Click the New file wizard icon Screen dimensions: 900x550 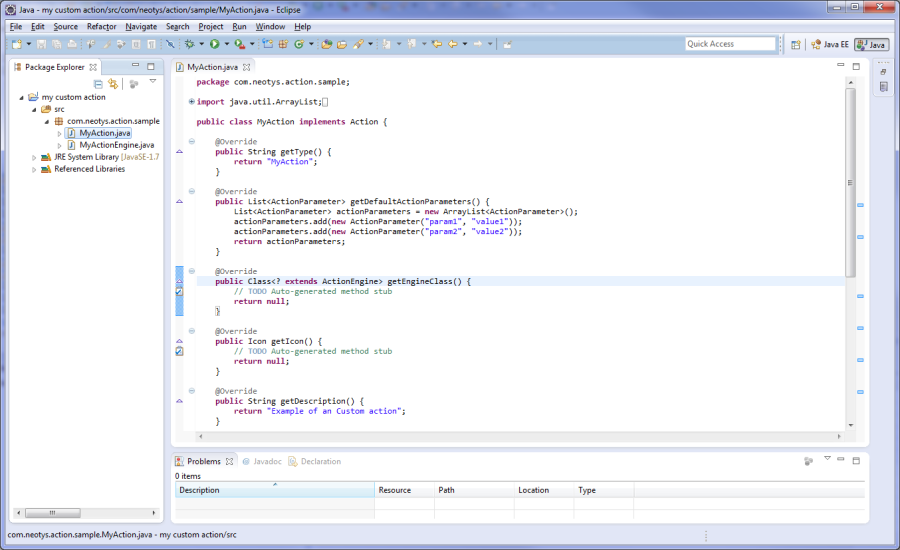[x=17, y=44]
